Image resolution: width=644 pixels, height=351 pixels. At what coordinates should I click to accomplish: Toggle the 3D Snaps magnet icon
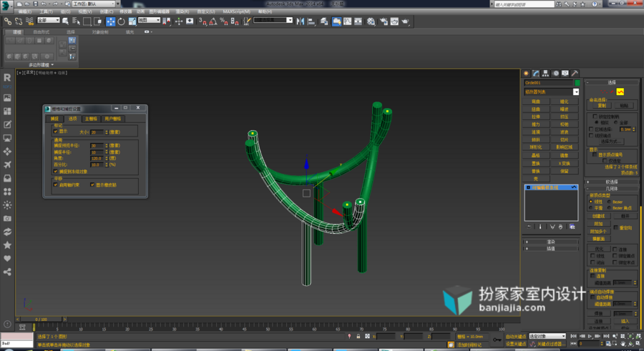click(203, 21)
